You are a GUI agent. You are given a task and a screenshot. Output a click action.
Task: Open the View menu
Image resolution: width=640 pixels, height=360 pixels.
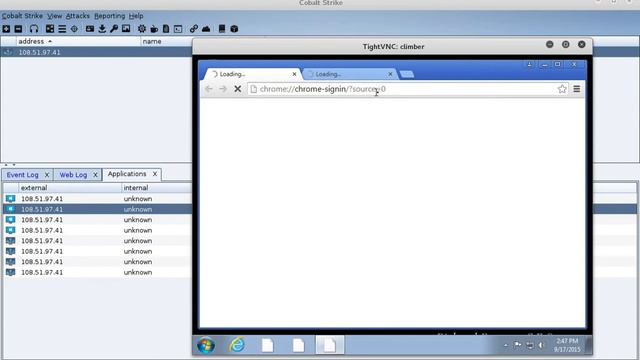(x=54, y=16)
